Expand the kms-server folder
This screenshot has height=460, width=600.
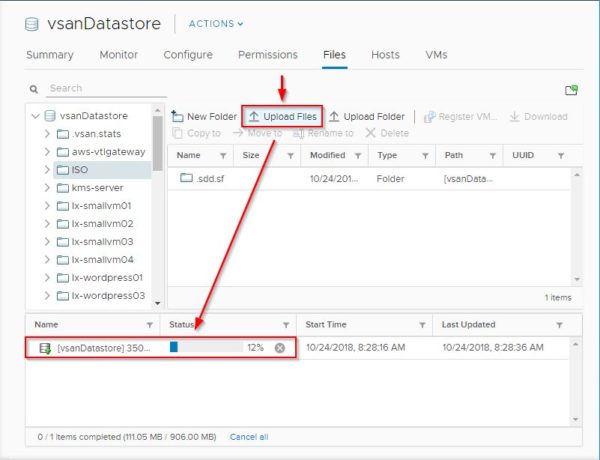click(47, 188)
